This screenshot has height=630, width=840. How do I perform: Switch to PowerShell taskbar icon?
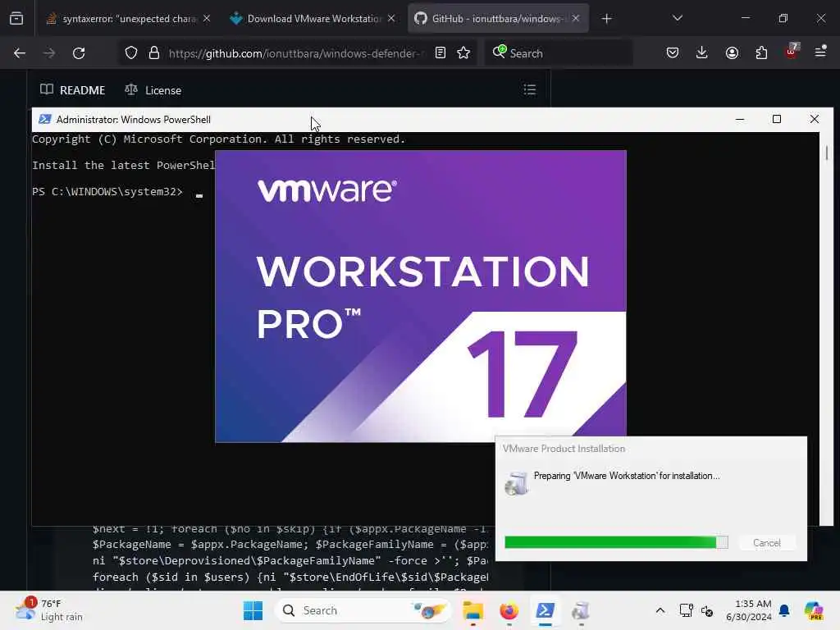pos(546,610)
